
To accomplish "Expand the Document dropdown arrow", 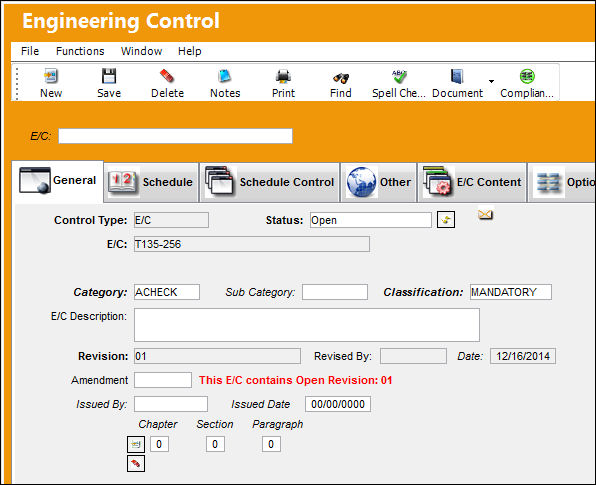I will click(x=491, y=81).
